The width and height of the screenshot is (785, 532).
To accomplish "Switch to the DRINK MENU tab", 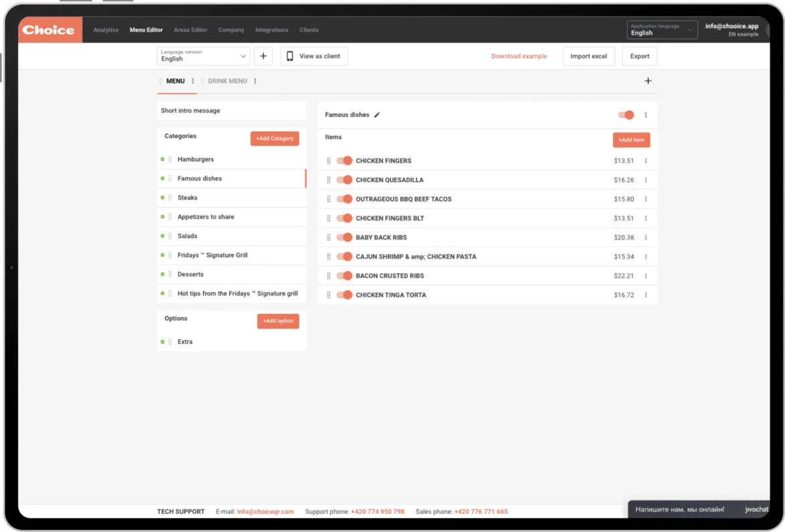I will pyautogui.click(x=227, y=81).
